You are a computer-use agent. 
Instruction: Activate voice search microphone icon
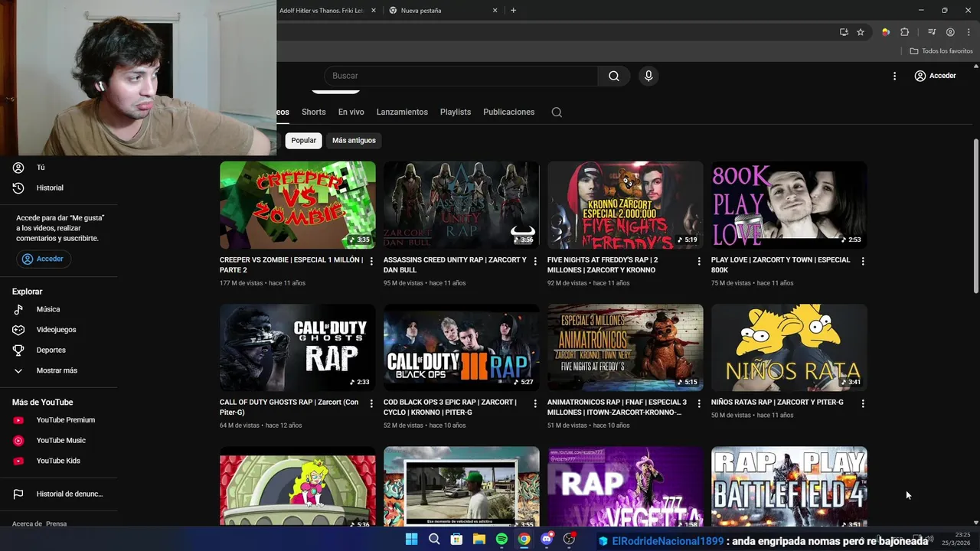click(648, 76)
